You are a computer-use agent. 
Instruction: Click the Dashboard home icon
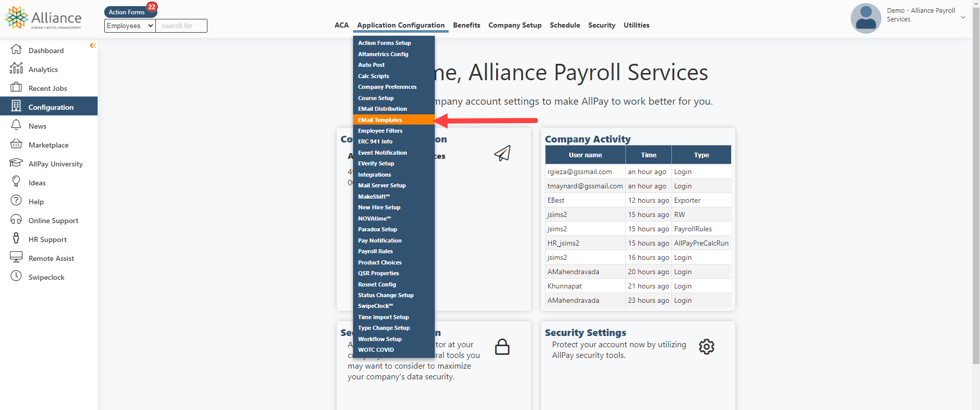(x=16, y=50)
